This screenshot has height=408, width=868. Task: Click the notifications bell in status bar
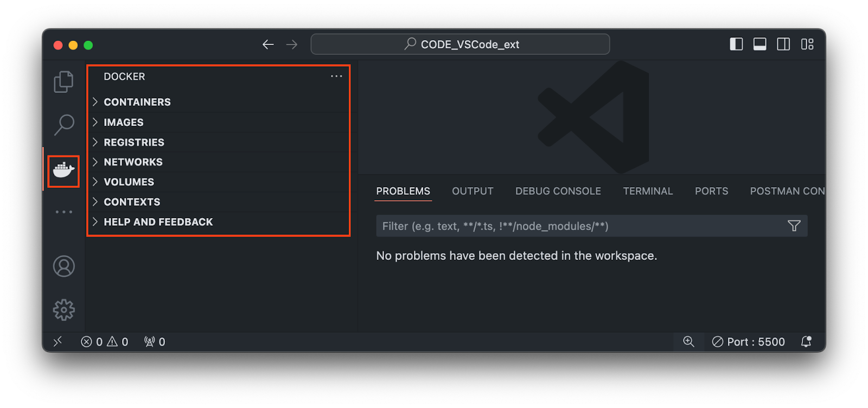coord(806,342)
